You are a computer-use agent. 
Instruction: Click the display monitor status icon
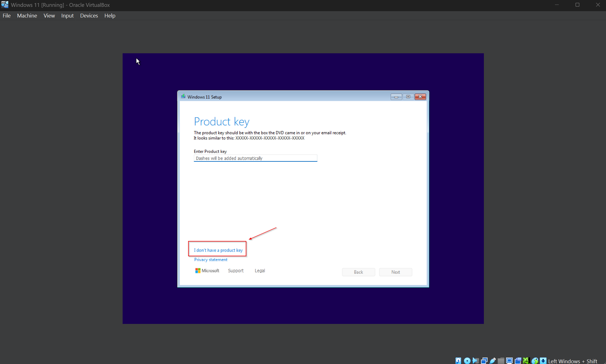point(509,361)
